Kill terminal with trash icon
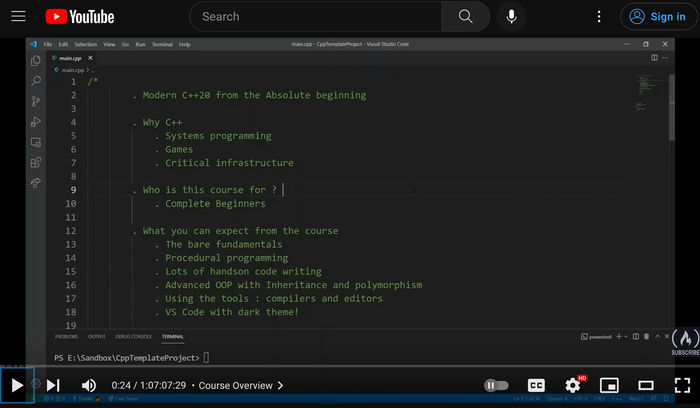This screenshot has height=408, width=700. click(x=646, y=336)
